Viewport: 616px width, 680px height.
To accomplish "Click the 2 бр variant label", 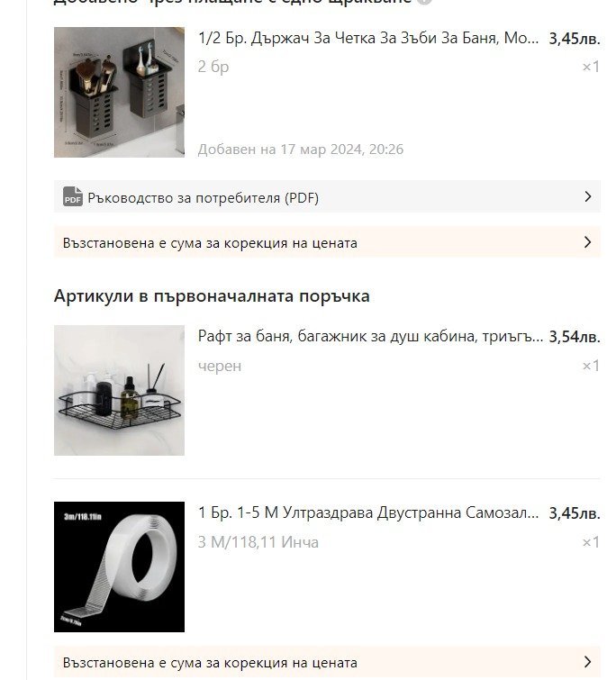I will tap(213, 67).
